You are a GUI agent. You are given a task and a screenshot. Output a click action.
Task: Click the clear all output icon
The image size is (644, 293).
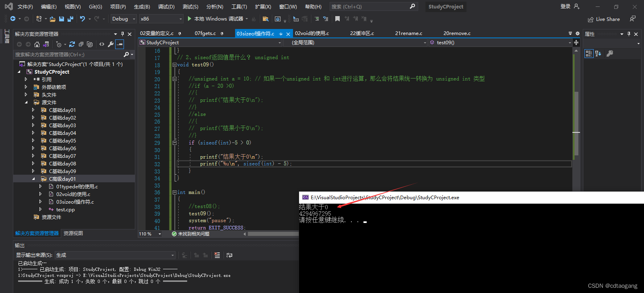click(x=217, y=255)
